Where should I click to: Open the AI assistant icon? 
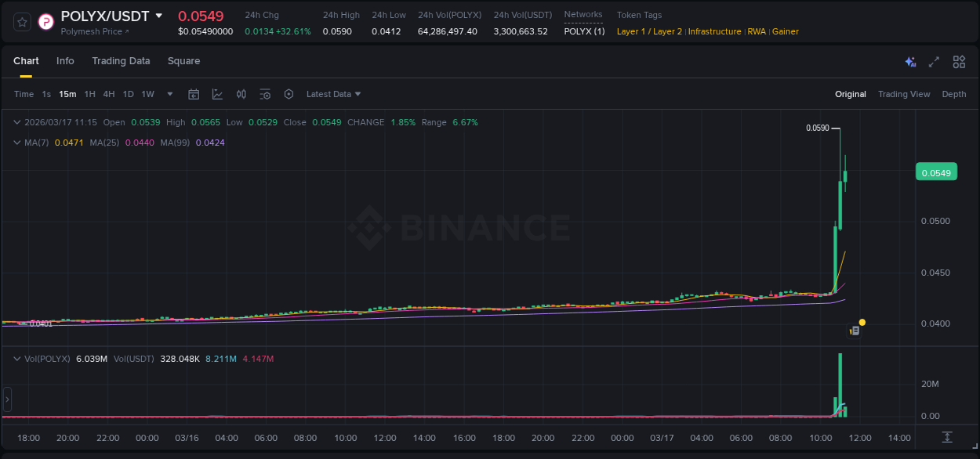coord(909,61)
